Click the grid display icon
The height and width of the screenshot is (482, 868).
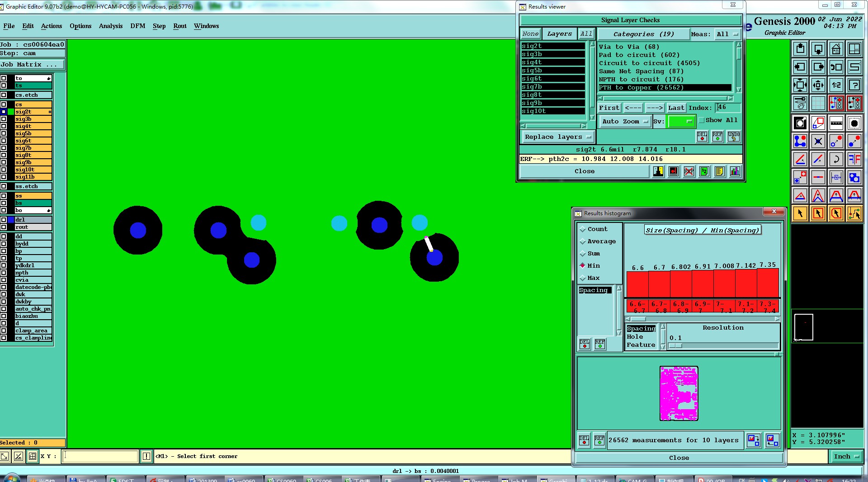coord(818,103)
